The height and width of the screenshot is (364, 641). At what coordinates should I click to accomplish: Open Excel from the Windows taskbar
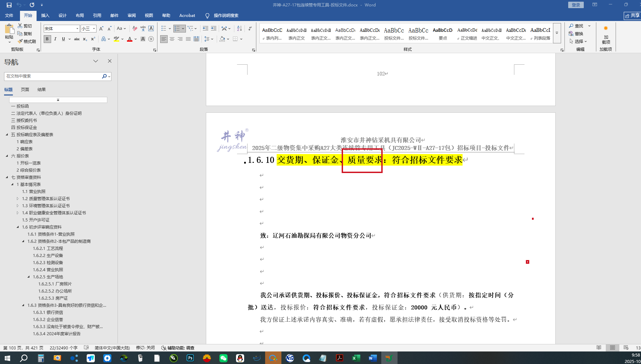click(356, 358)
